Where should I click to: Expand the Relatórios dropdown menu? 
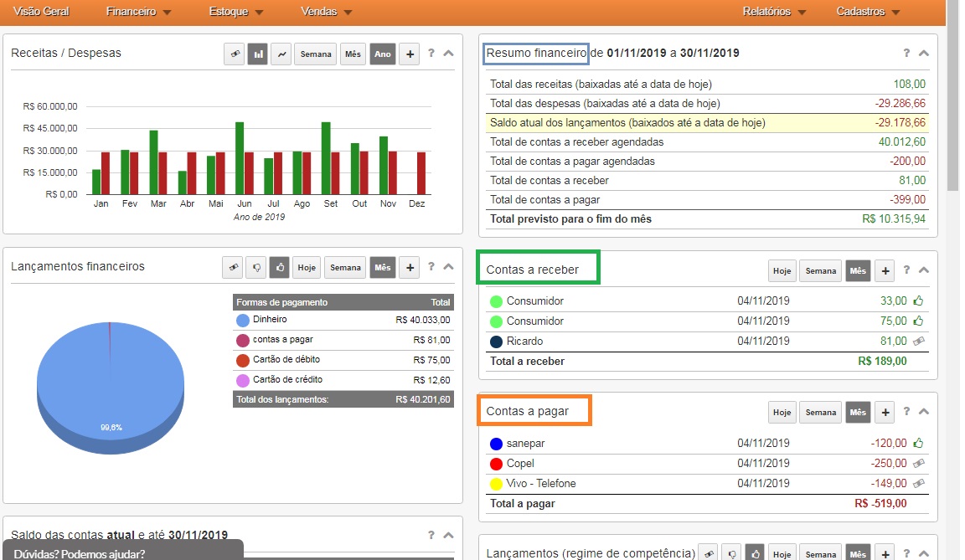(x=773, y=12)
